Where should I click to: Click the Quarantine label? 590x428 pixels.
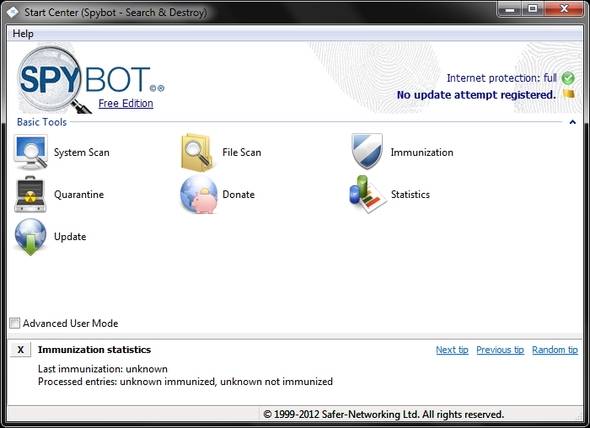(79, 195)
